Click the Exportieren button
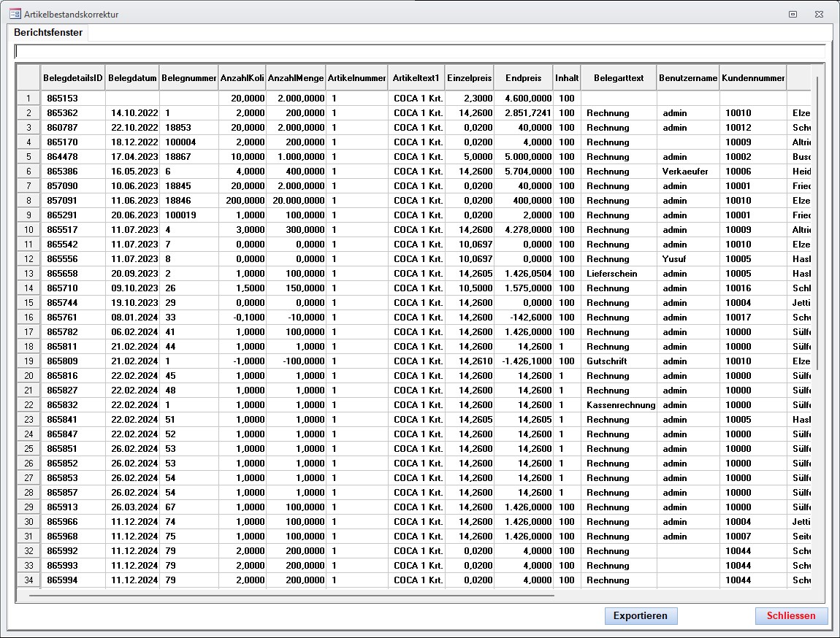Image resolution: width=840 pixels, height=638 pixels. click(641, 615)
